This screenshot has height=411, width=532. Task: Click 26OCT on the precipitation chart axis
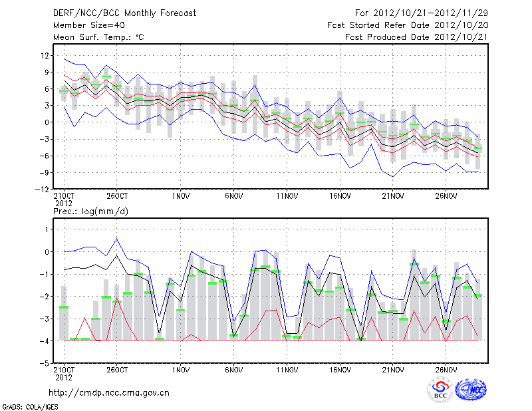(x=116, y=370)
